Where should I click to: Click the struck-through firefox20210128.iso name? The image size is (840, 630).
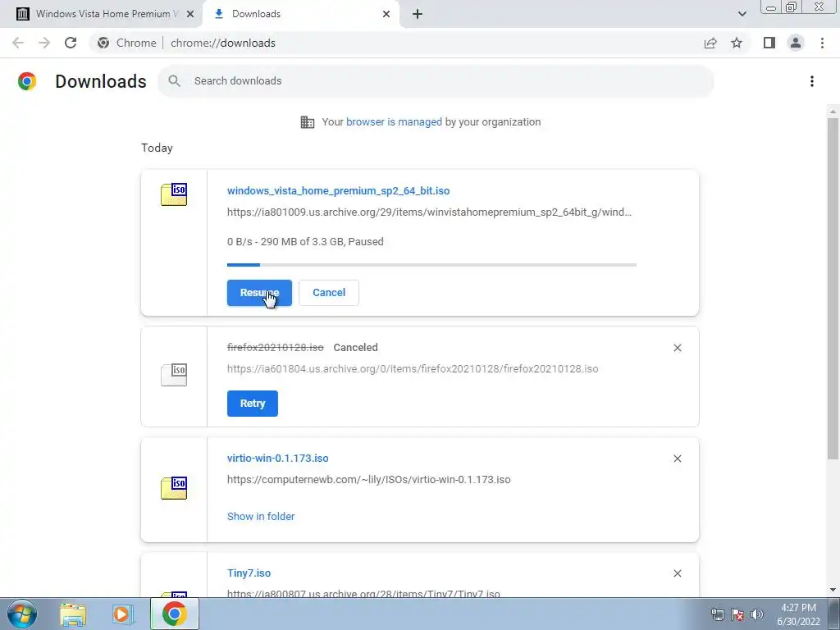point(276,348)
